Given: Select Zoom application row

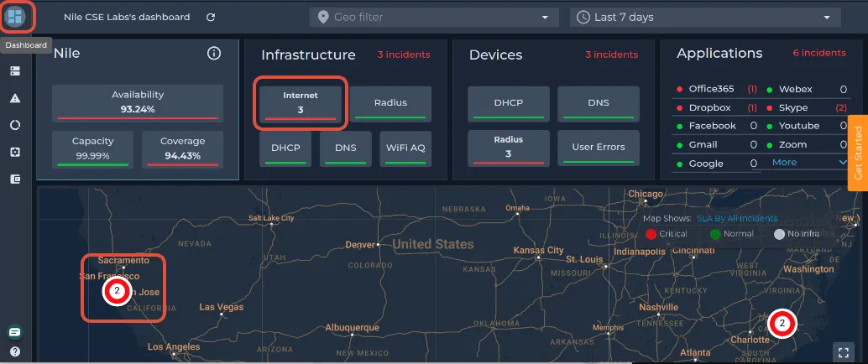Looking at the screenshot, I should click(x=807, y=144).
